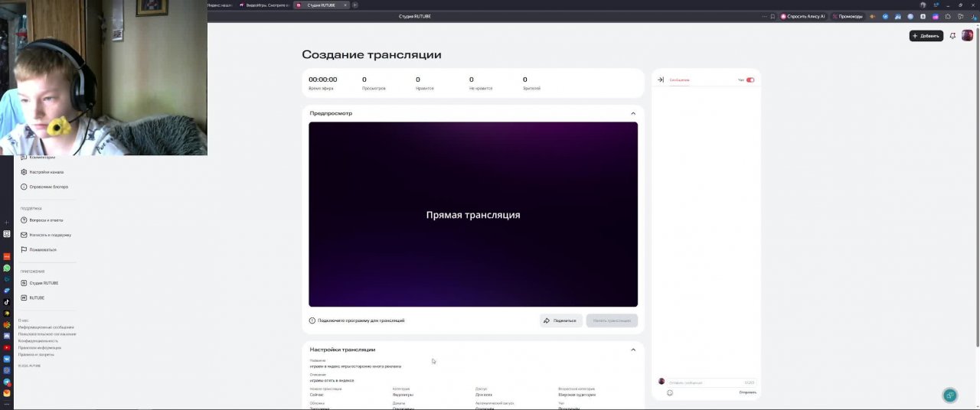Click the Информационные сообщения footer link
Image resolution: width=980 pixels, height=410 pixels.
coord(46,327)
